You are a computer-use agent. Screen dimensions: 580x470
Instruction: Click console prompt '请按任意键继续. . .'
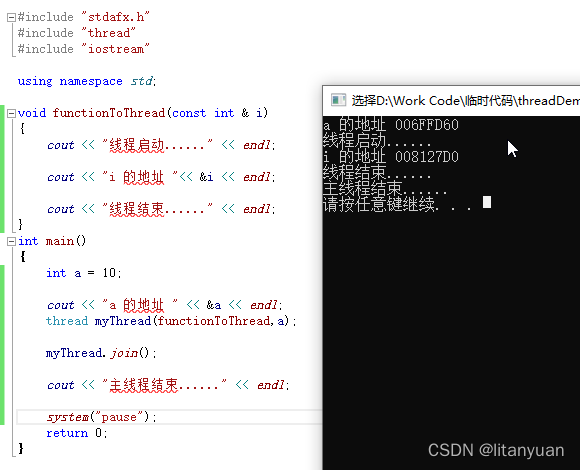pyautogui.click(x=397, y=204)
